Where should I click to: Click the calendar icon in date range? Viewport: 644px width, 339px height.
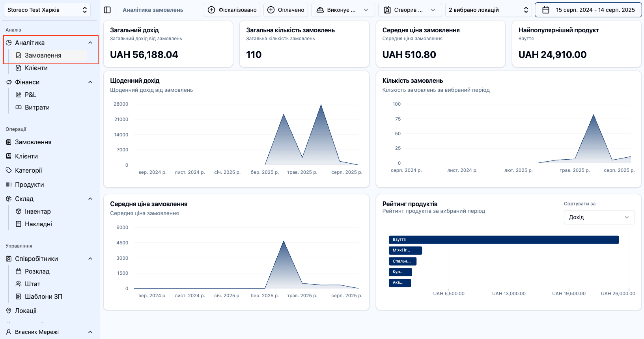(546, 10)
